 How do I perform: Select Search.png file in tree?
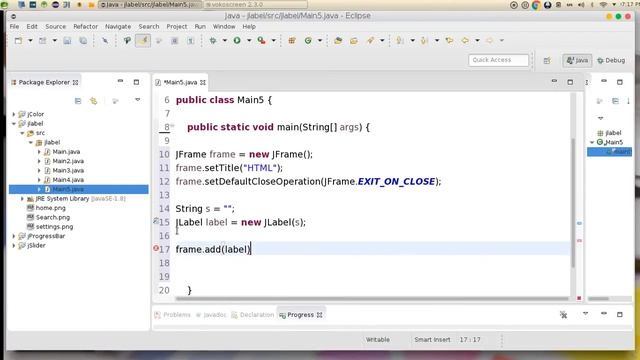pos(49,218)
